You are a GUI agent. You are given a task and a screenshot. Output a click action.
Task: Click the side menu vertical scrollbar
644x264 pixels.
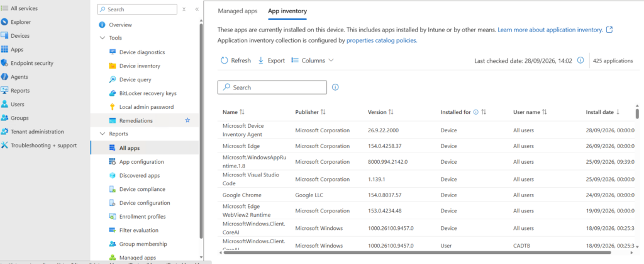coord(201,131)
